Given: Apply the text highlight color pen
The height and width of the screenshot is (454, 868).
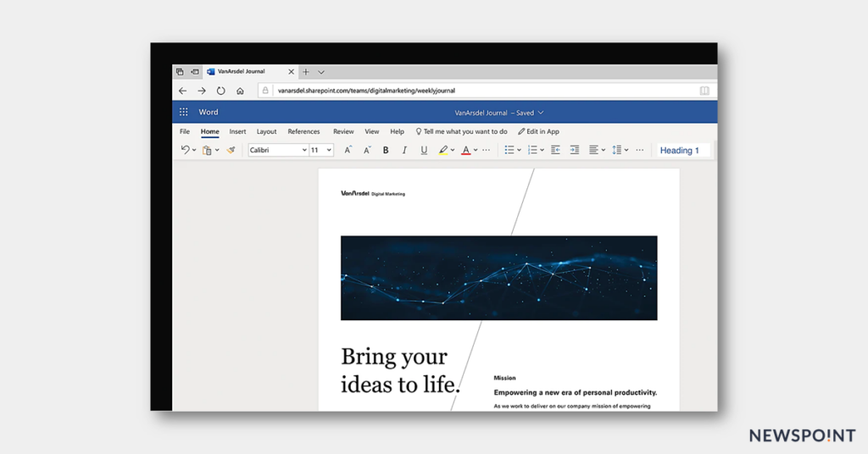Looking at the screenshot, I should click(x=442, y=150).
